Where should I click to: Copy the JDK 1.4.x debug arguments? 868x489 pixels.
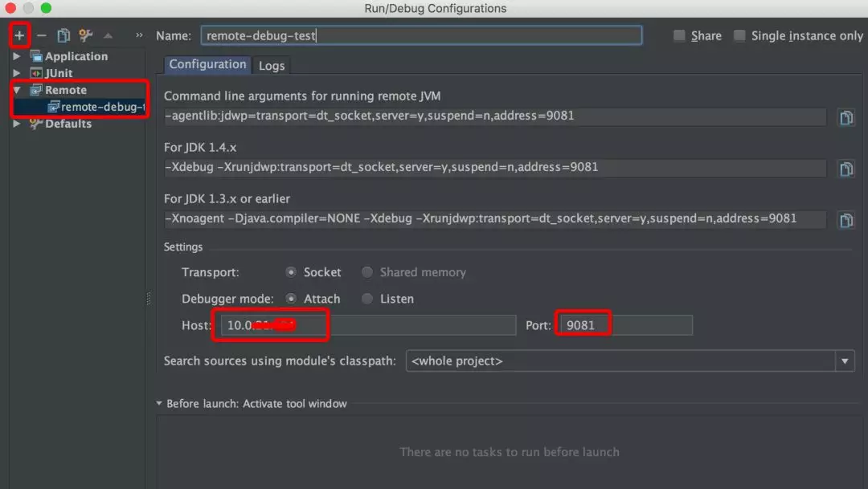[x=846, y=168]
